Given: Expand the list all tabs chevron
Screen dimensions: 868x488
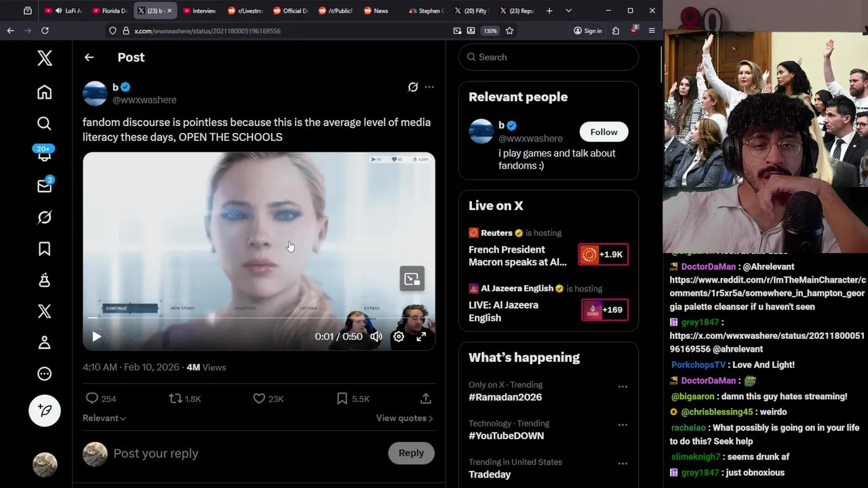Looking at the screenshot, I should click(x=568, y=11).
